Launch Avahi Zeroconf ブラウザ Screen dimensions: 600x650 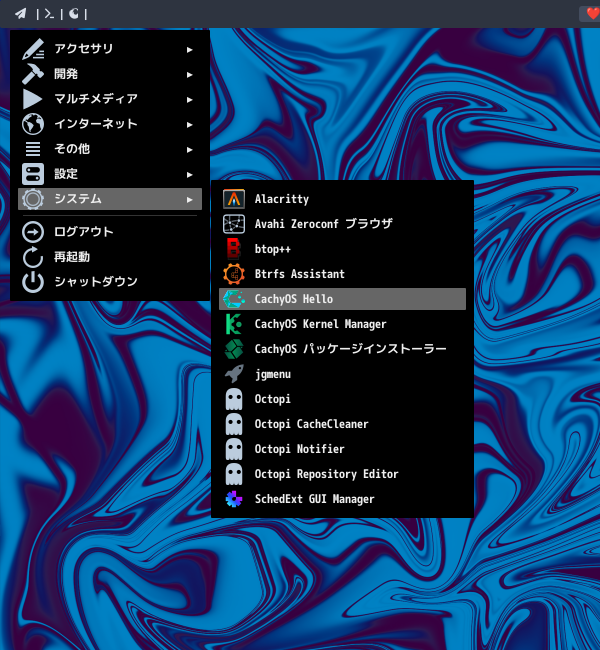coord(342,224)
